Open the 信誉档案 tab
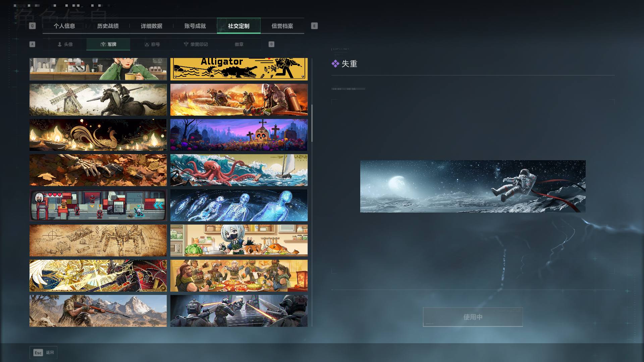The width and height of the screenshot is (644, 362). coord(282,26)
